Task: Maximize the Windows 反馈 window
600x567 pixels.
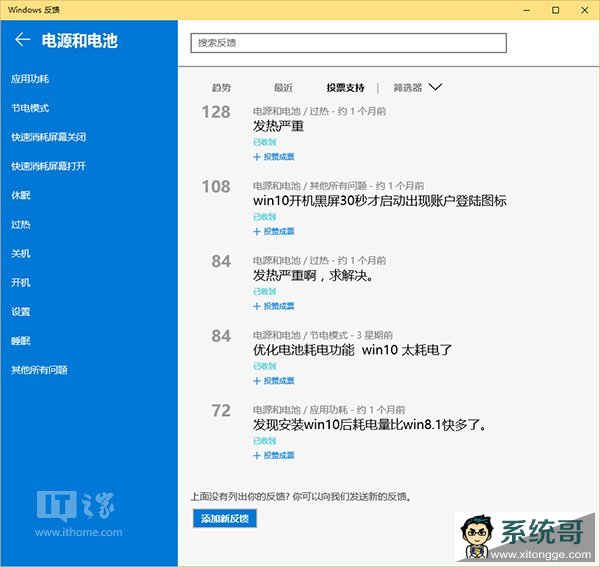Action: [x=556, y=10]
